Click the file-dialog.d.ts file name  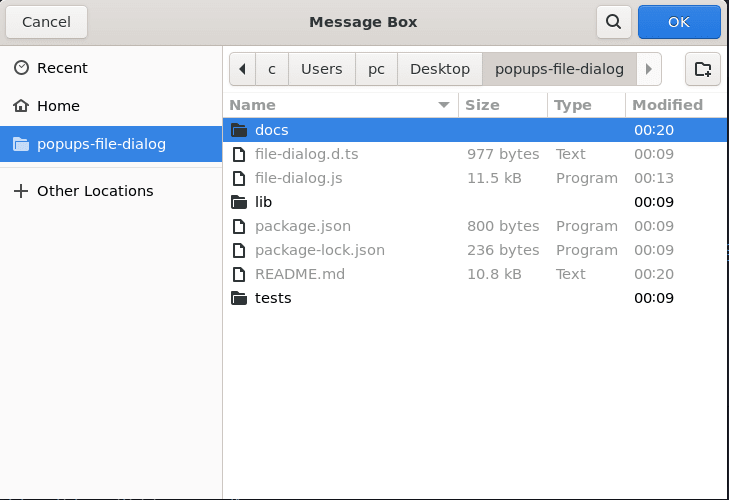click(x=306, y=154)
